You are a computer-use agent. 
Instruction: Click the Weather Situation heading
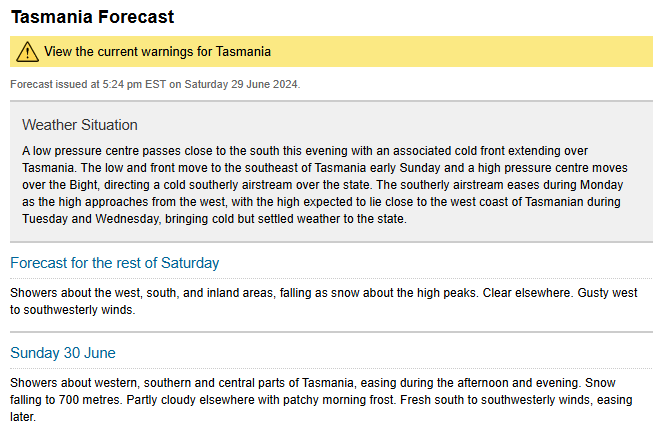(x=80, y=125)
